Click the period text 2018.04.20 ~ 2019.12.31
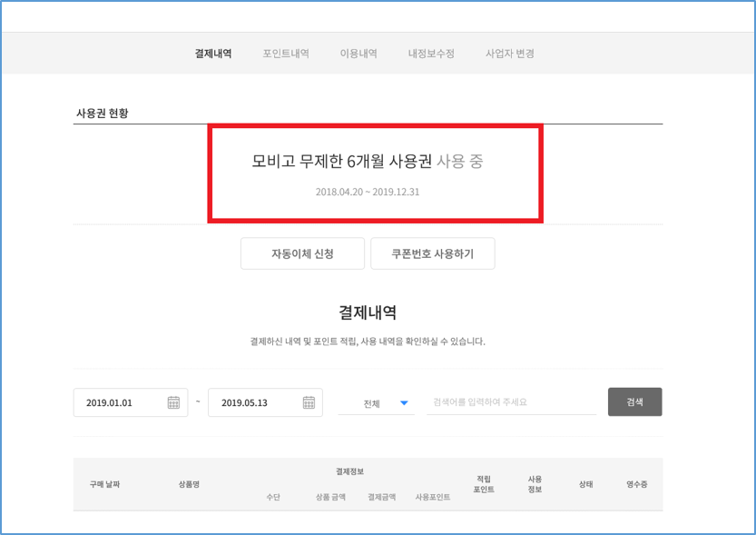This screenshot has height=535, width=756. [x=368, y=192]
